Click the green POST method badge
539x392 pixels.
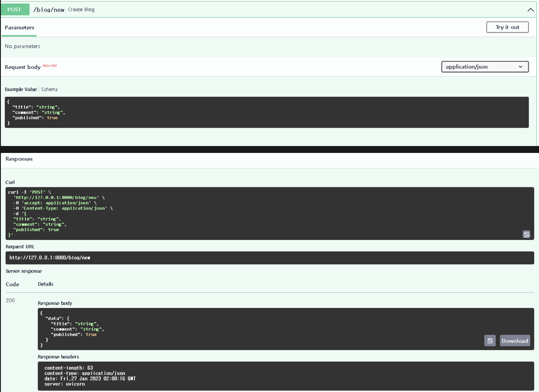pyautogui.click(x=15, y=9)
